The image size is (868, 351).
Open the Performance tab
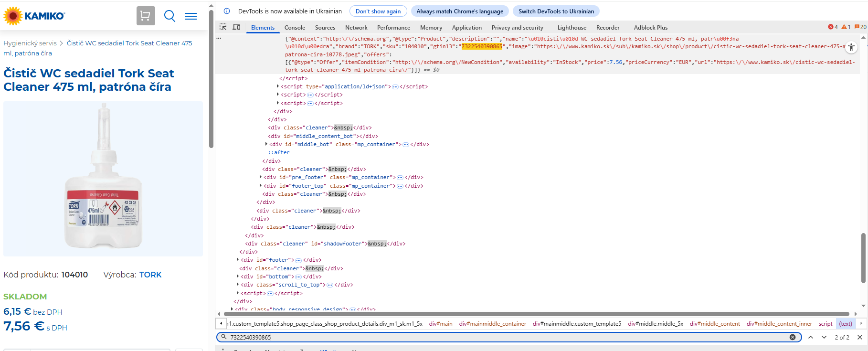click(393, 28)
